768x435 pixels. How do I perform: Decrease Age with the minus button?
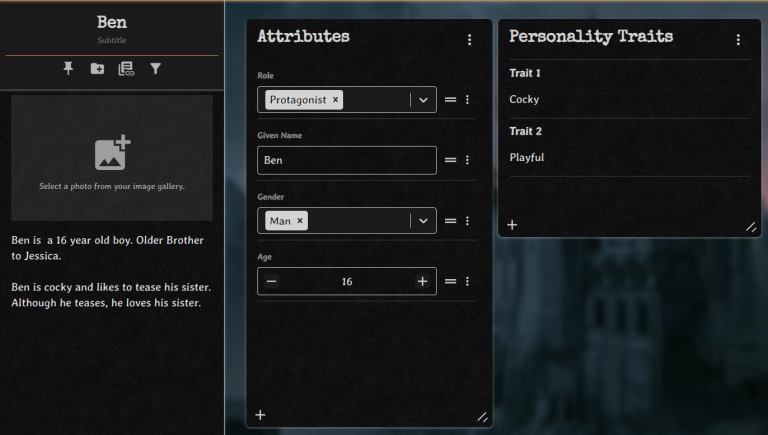(272, 282)
